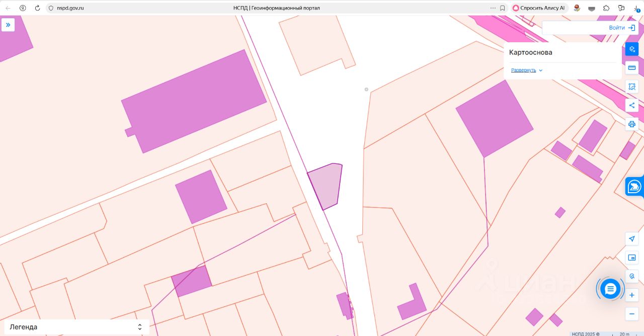The width and height of the screenshot is (644, 336).
Task: Open the page three-dots menu
Action: point(493,8)
